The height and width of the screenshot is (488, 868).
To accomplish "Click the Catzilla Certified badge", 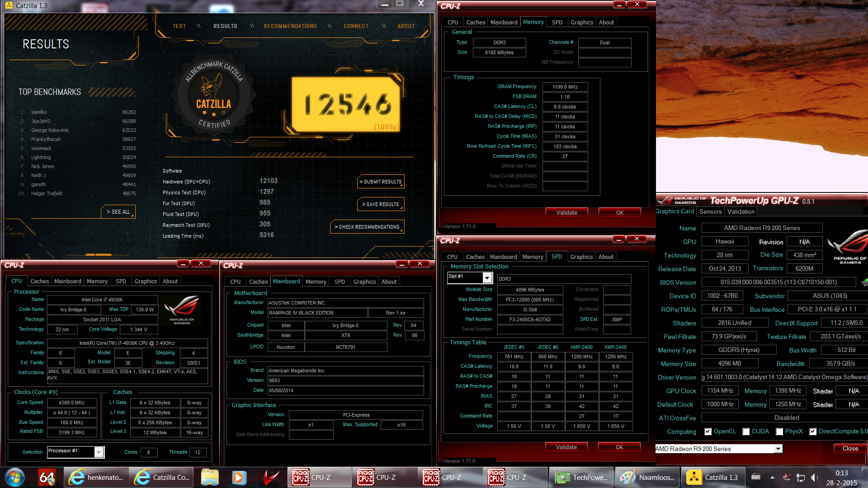I will click(x=213, y=96).
